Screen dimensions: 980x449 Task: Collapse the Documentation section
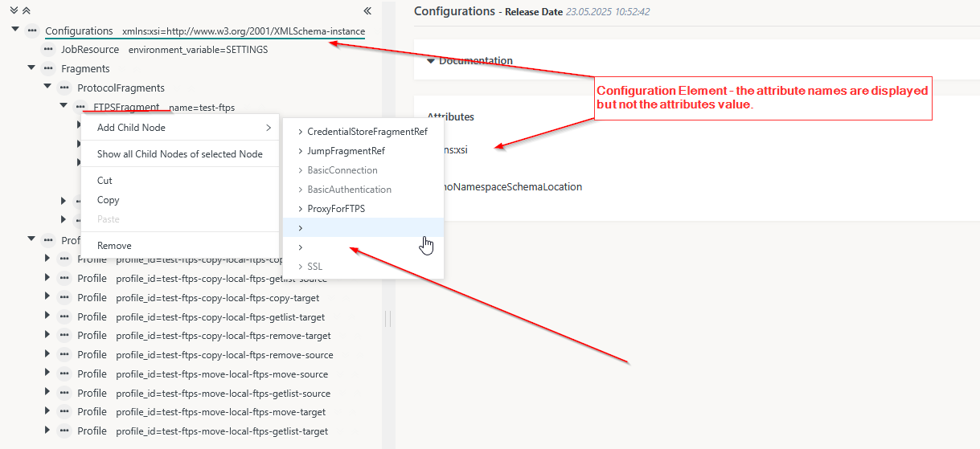[x=431, y=61]
